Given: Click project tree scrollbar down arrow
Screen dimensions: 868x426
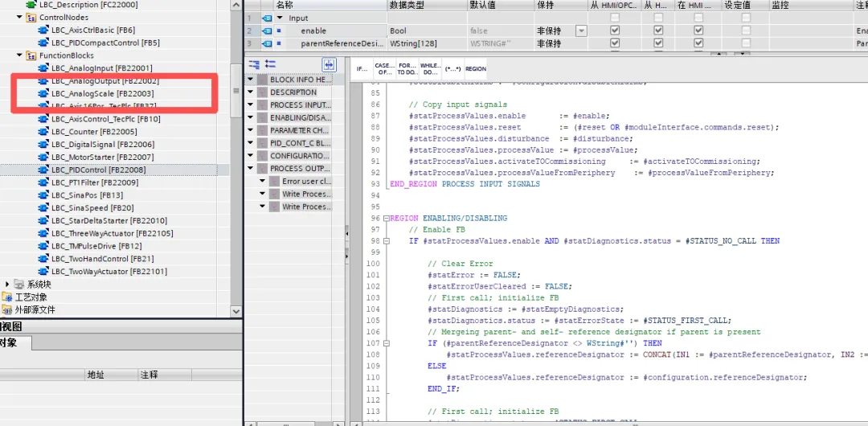Looking at the screenshot, I should click(x=236, y=311).
